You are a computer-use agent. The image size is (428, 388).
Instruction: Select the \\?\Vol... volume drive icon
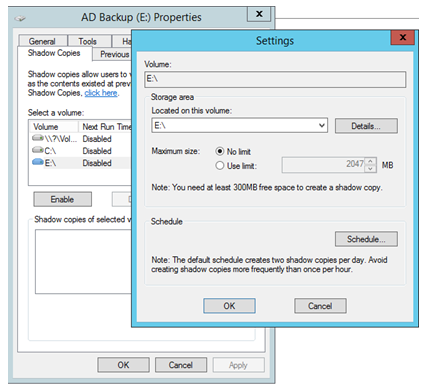(x=38, y=138)
